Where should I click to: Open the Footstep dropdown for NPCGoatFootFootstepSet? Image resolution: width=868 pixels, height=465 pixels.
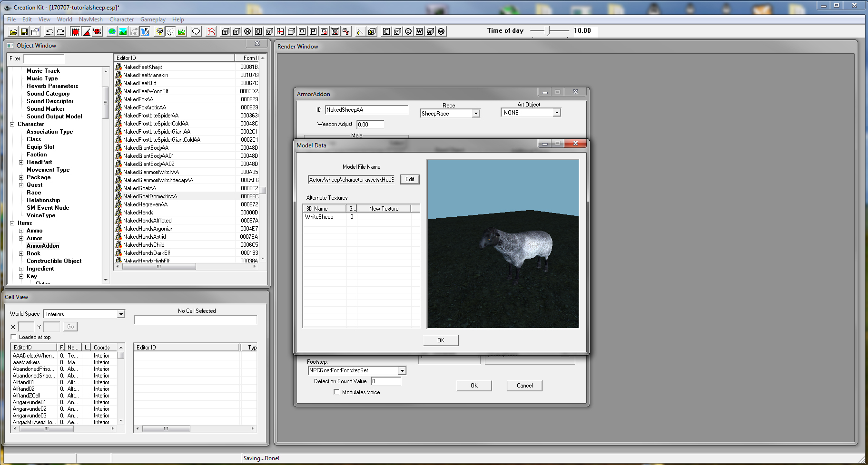402,370
